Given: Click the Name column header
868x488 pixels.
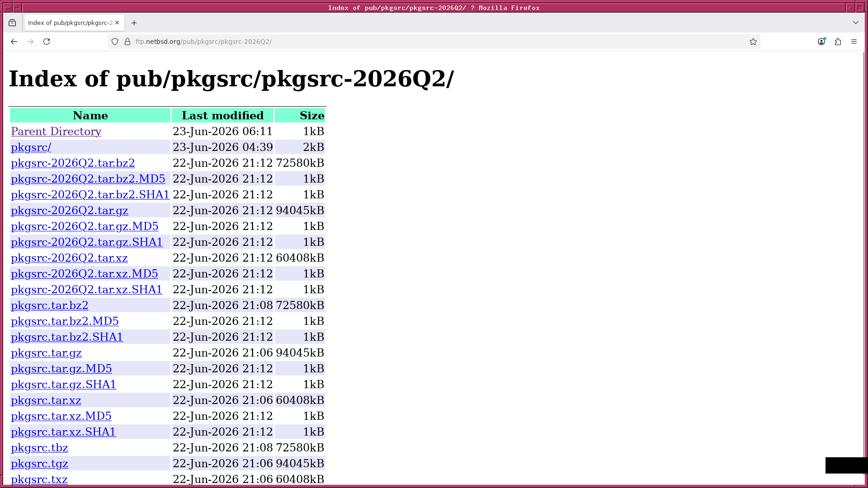Looking at the screenshot, I should 90,116.
